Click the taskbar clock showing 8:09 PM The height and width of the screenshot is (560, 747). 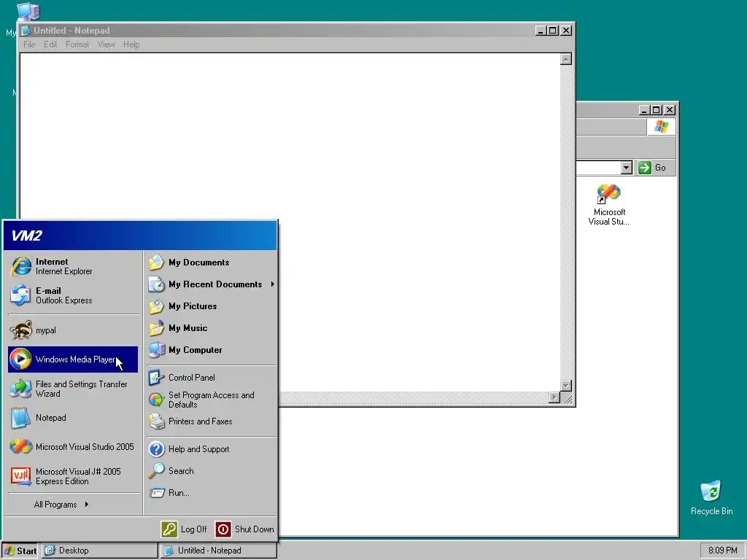tap(722, 551)
